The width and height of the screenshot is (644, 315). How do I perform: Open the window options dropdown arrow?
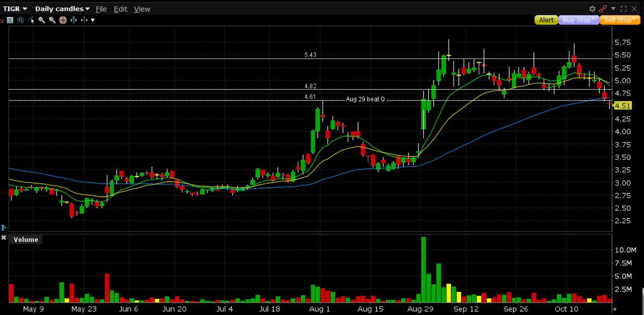coord(613,9)
